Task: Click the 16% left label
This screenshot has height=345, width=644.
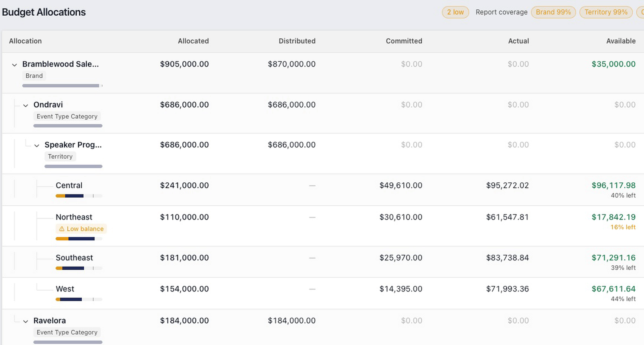Action: (623, 227)
